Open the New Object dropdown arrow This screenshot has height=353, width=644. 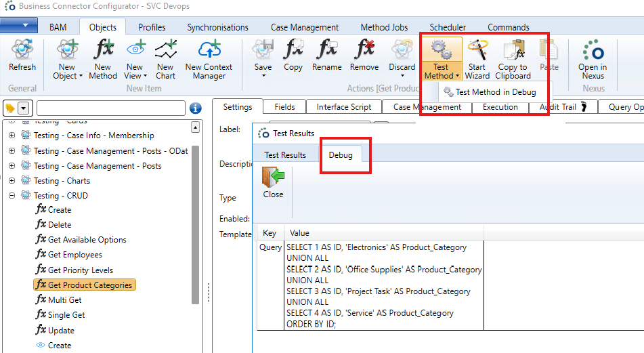coord(81,76)
